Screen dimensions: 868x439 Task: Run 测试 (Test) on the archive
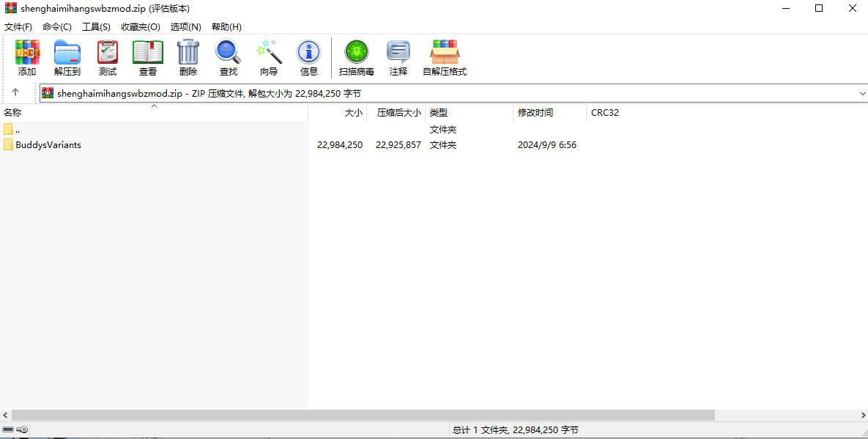click(x=108, y=57)
